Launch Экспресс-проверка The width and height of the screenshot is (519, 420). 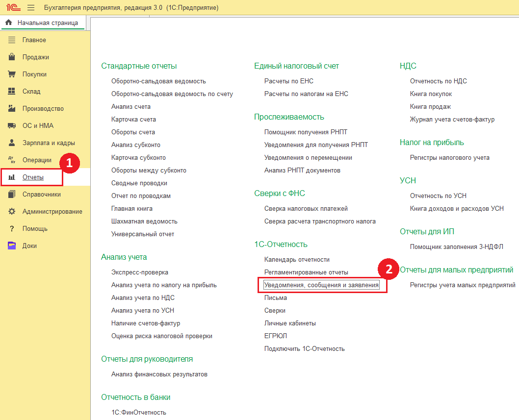click(x=140, y=272)
